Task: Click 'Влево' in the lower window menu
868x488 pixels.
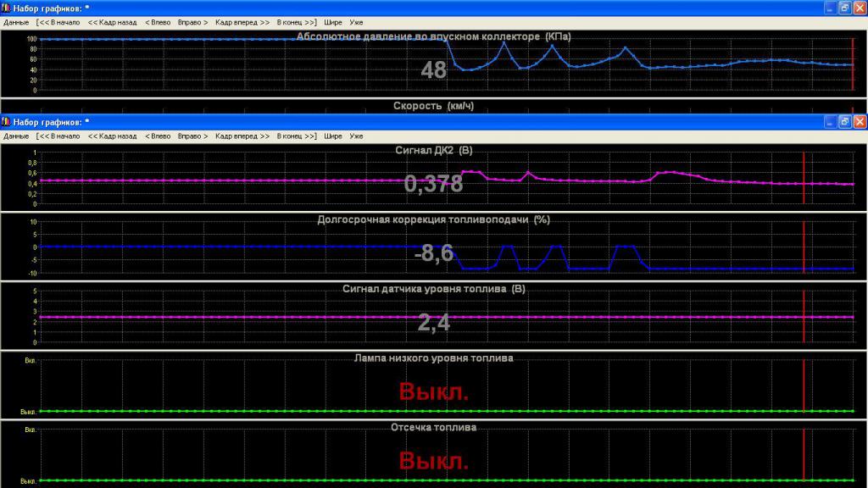Action: tap(158, 136)
